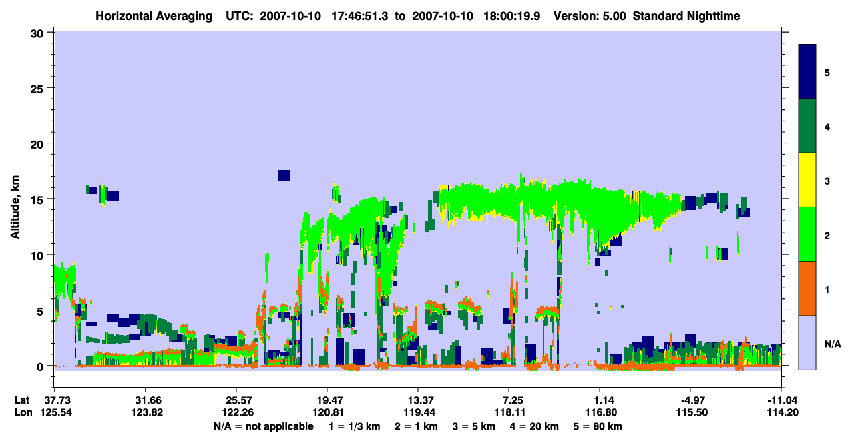Viewport: 868px width, 445px height.
Task: Click the '4 = 20 km' legend entry
Action: (x=534, y=426)
